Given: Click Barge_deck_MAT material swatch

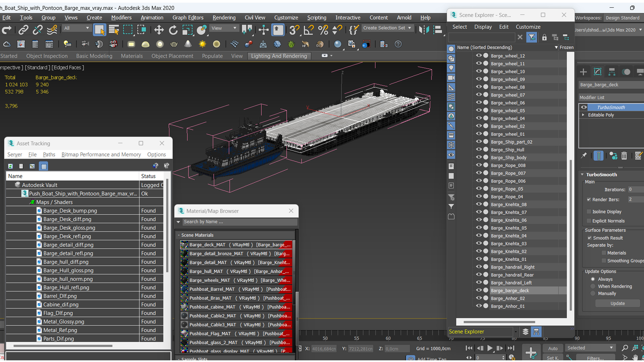Looking at the screenshot, I should click(184, 245).
